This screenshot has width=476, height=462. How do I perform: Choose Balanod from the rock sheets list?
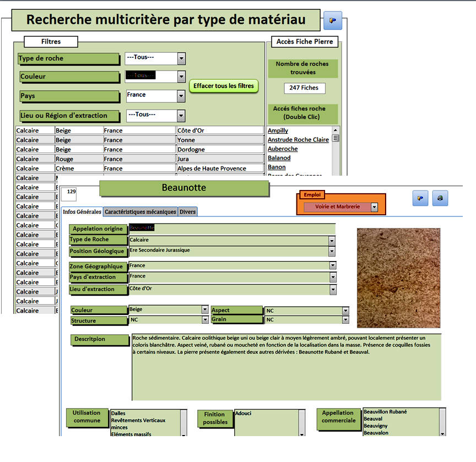(279, 158)
